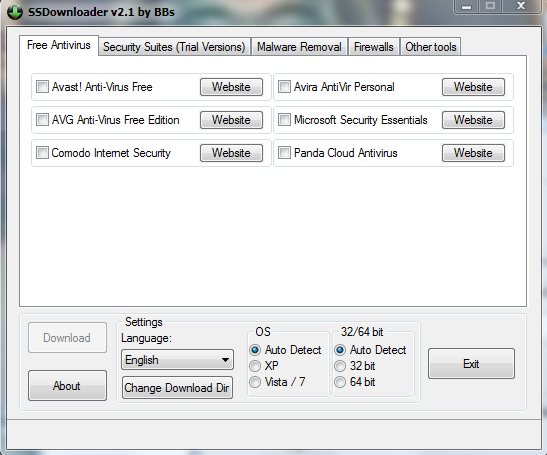
Task: Open Security Suites (Trial Versions) tab
Action: (x=174, y=47)
